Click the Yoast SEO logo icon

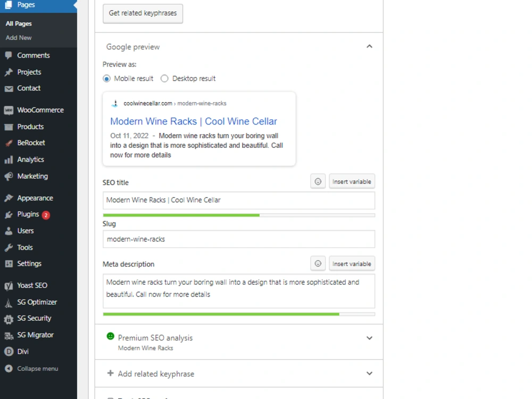point(9,286)
